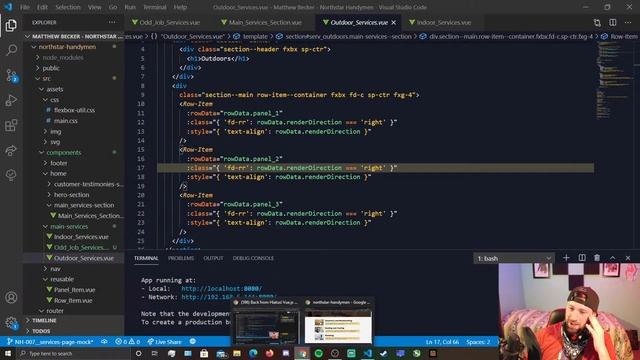This screenshot has height=360, width=640.
Task: Open Explorer panel more actions ellipsis
Action: tap(112, 22)
